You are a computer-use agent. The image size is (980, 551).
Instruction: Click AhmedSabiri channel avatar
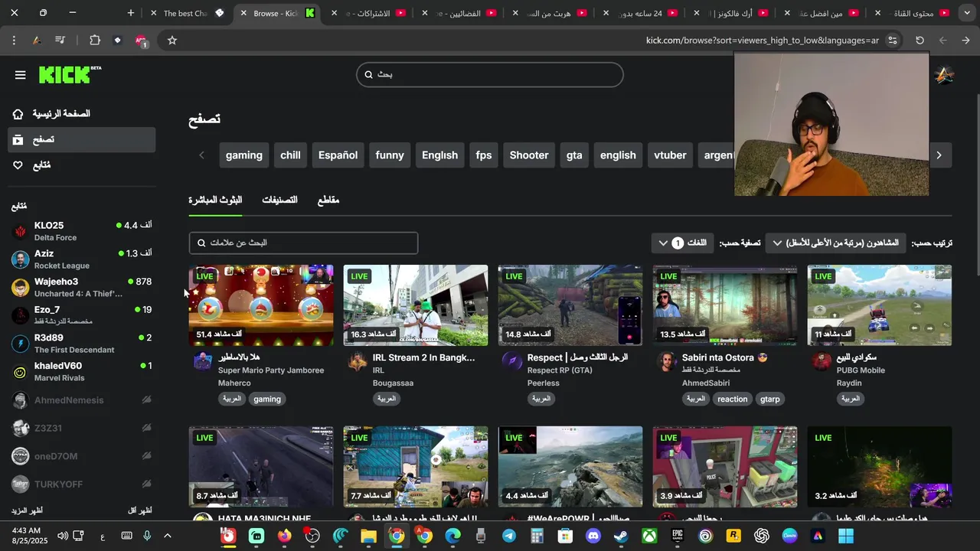pyautogui.click(x=667, y=361)
